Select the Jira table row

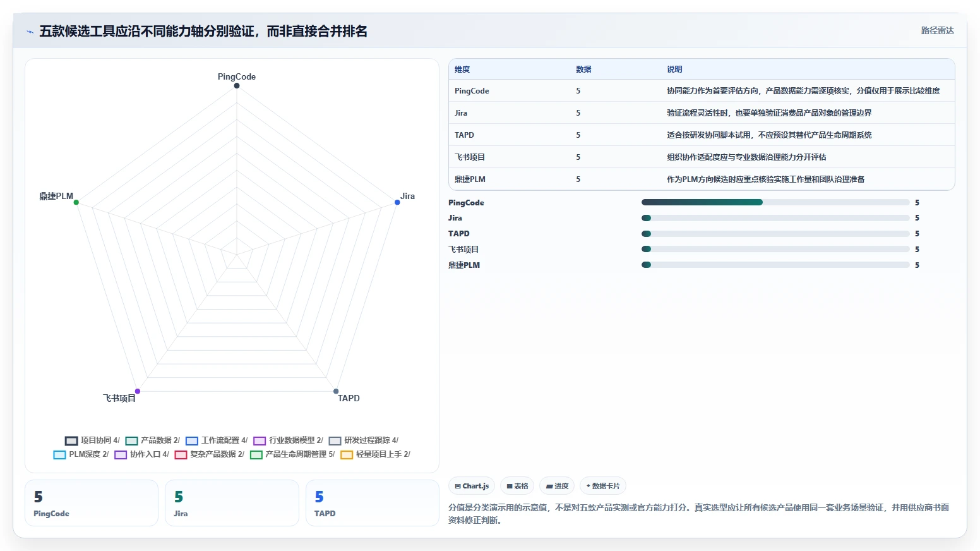coord(702,113)
